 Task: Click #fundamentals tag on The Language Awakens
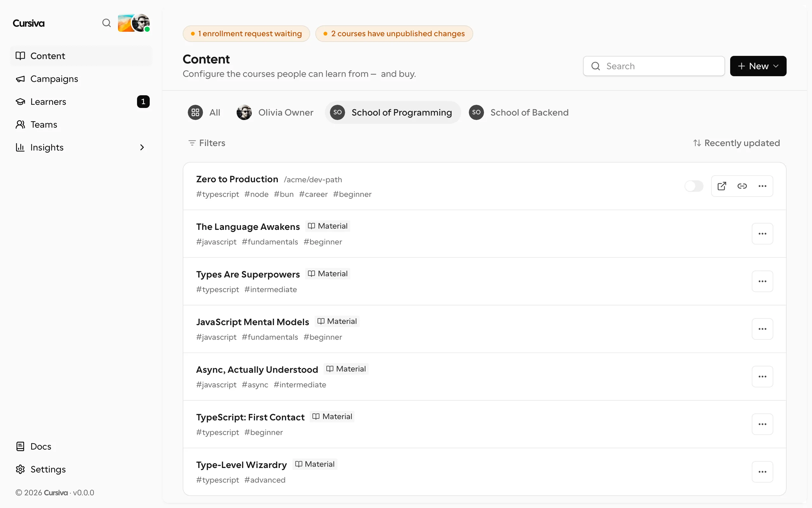270,242
